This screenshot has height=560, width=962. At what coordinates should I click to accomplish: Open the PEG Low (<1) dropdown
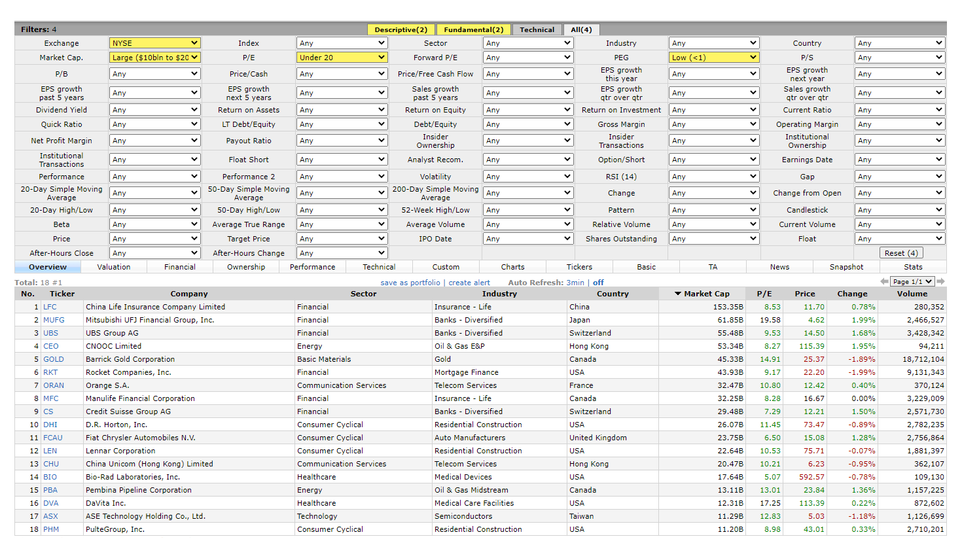[714, 58]
